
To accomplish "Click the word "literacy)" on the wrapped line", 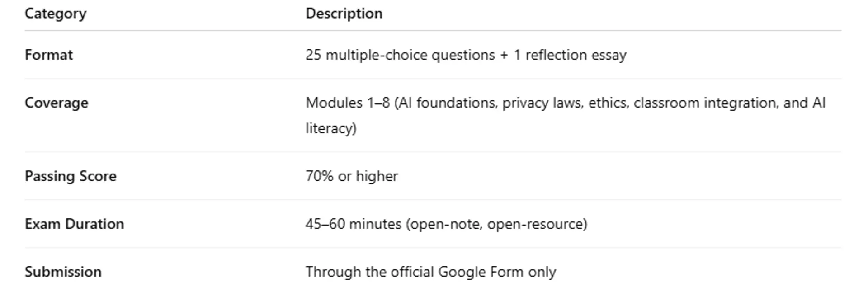I will pos(331,128).
